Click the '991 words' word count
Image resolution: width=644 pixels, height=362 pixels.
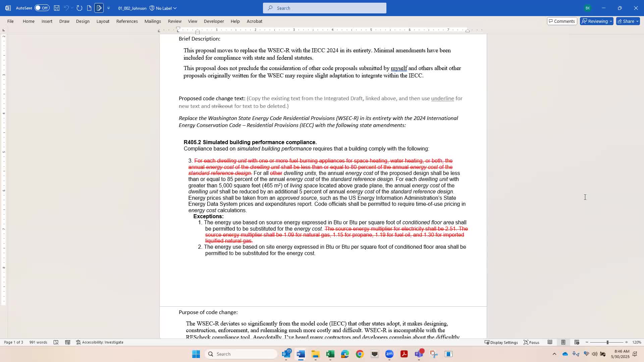(38, 342)
